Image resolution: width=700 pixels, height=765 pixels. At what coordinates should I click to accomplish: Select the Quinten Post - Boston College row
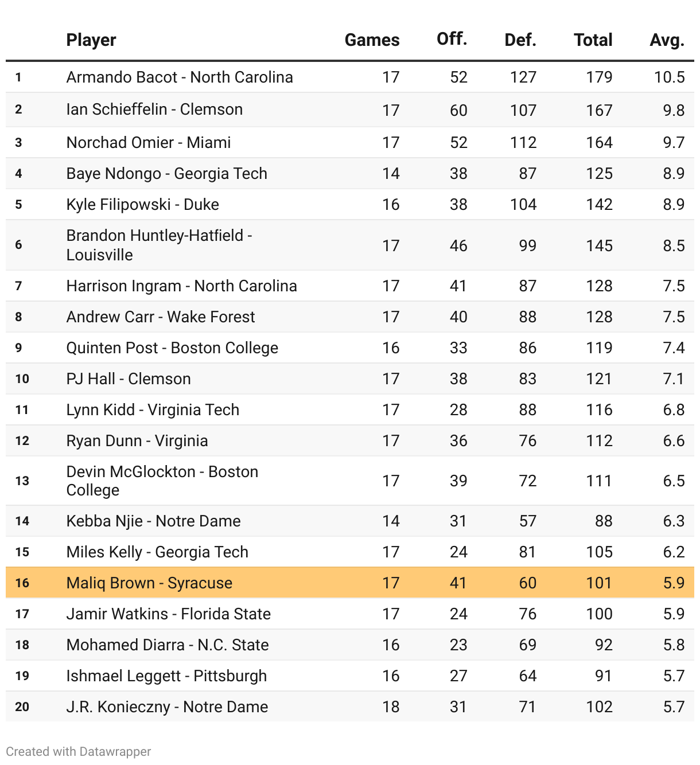[x=172, y=348]
